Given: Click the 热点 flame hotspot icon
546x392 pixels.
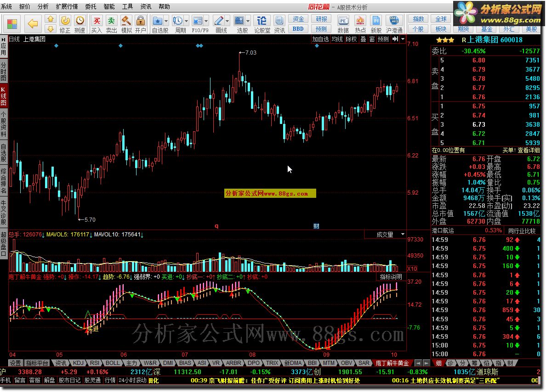Looking at the screenshot, I should tap(360, 21).
